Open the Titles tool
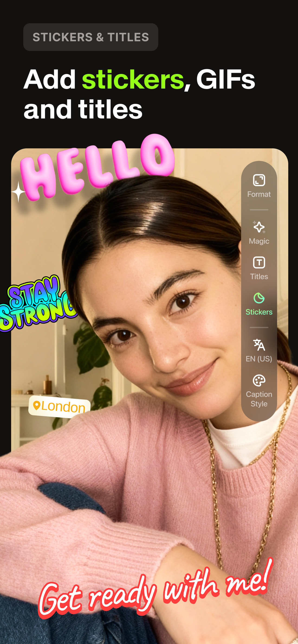 point(259,268)
